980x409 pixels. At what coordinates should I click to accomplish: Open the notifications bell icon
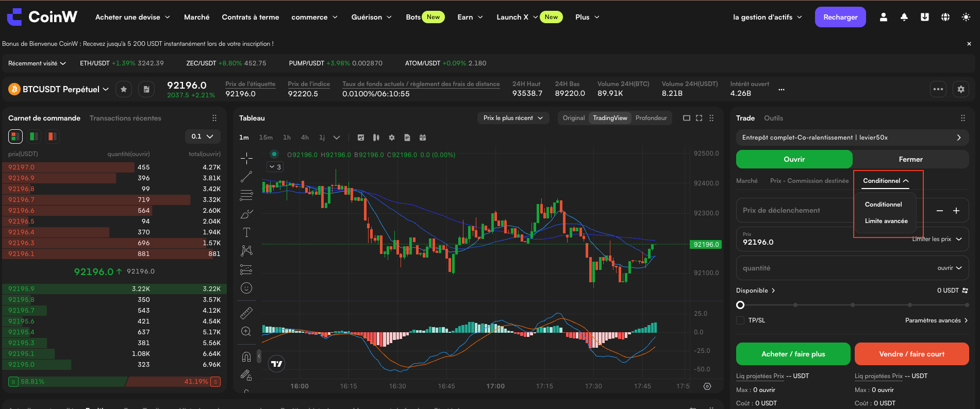click(x=904, y=17)
